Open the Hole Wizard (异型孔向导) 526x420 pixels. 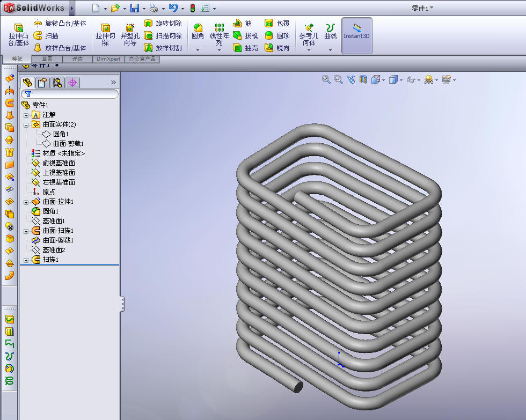point(130,34)
